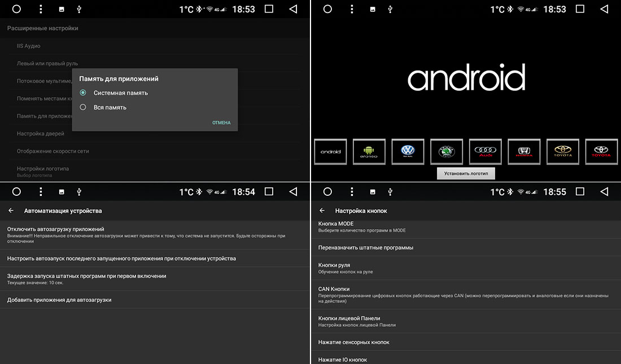Image resolution: width=621 pixels, height=364 pixels.
Task: Open the CAN Кнопки setting
Action: click(466, 295)
